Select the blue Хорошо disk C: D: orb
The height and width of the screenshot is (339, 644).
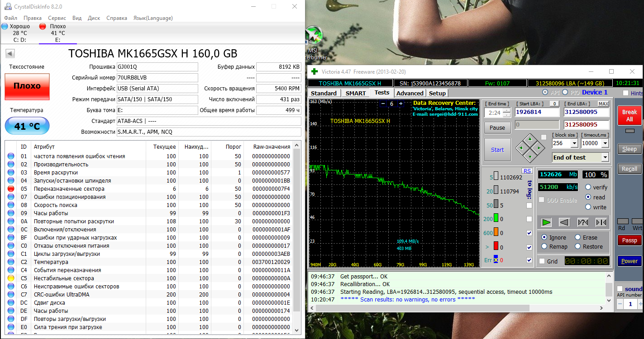[5, 26]
